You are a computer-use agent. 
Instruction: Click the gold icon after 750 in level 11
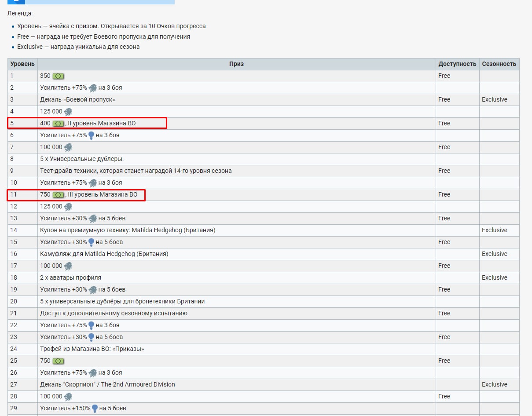click(x=59, y=195)
